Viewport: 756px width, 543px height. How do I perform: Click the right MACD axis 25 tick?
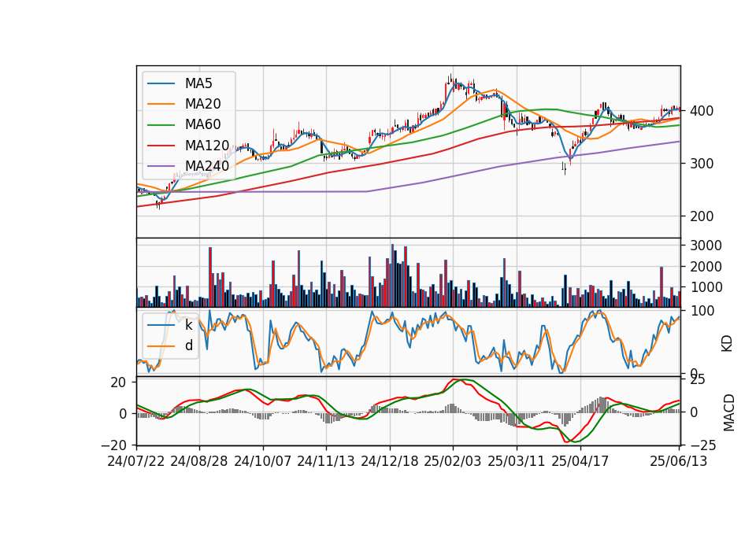coord(698,380)
